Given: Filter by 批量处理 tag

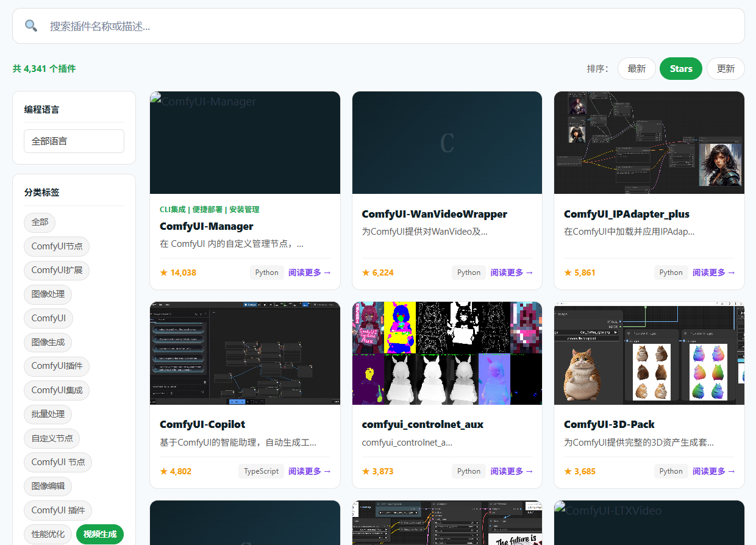Looking at the screenshot, I should 48,415.
